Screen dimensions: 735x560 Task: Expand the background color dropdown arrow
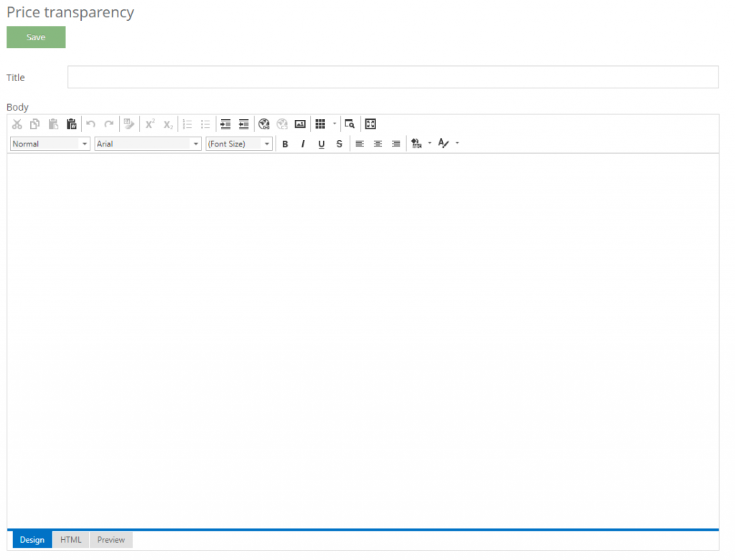pyautogui.click(x=430, y=143)
